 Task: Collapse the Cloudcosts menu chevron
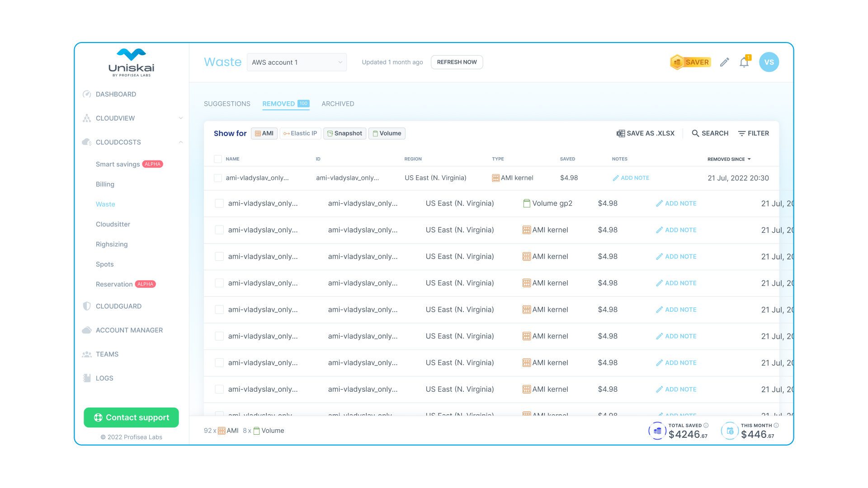pyautogui.click(x=181, y=142)
